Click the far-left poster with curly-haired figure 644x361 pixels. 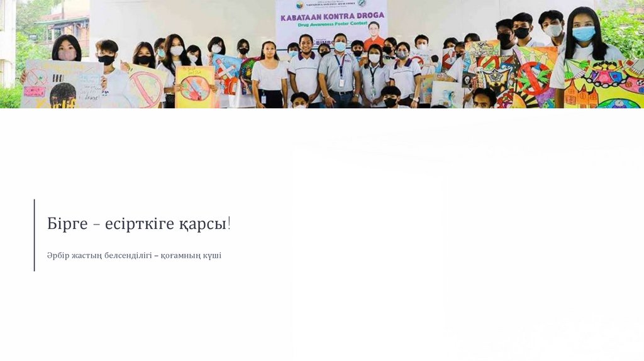coord(62,85)
